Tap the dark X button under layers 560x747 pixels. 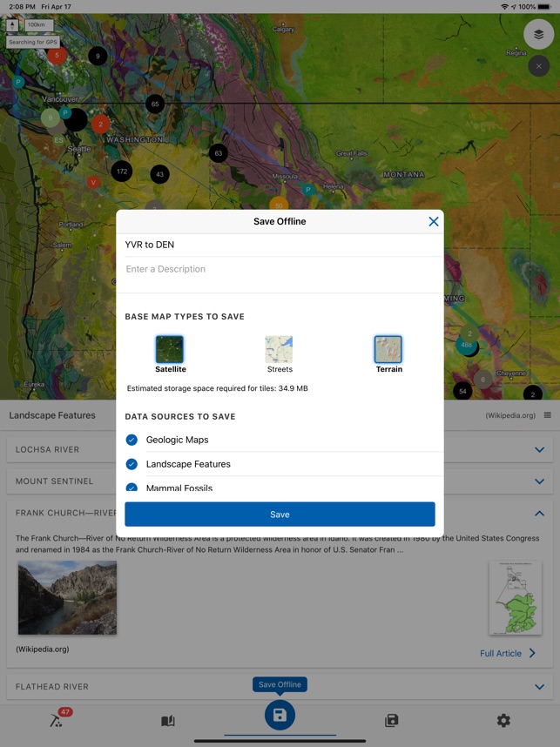pyautogui.click(x=538, y=66)
